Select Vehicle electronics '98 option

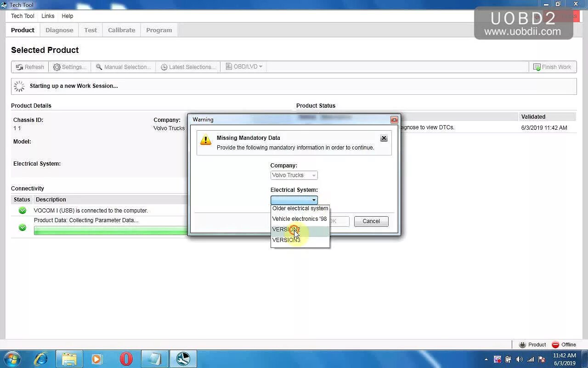pyautogui.click(x=300, y=219)
